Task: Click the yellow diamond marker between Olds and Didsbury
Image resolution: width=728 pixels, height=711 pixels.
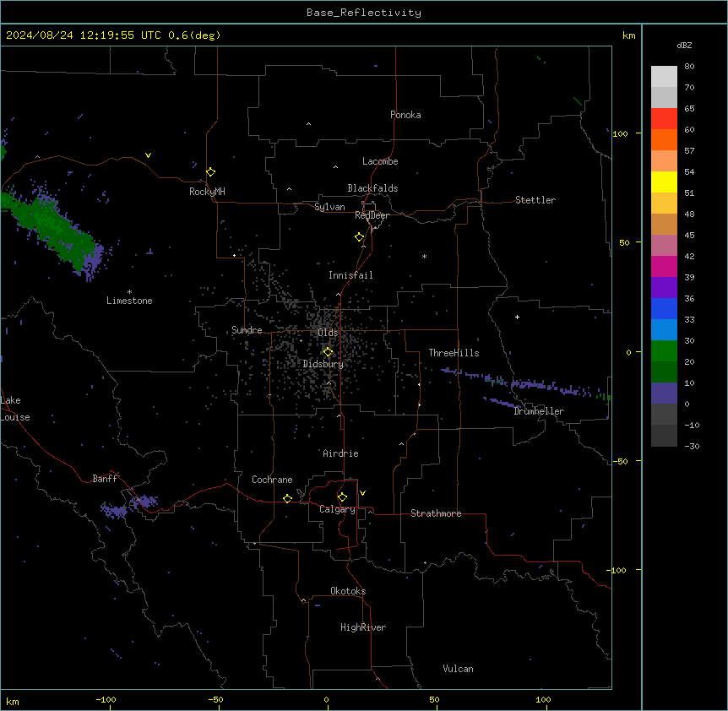Action: (x=329, y=352)
